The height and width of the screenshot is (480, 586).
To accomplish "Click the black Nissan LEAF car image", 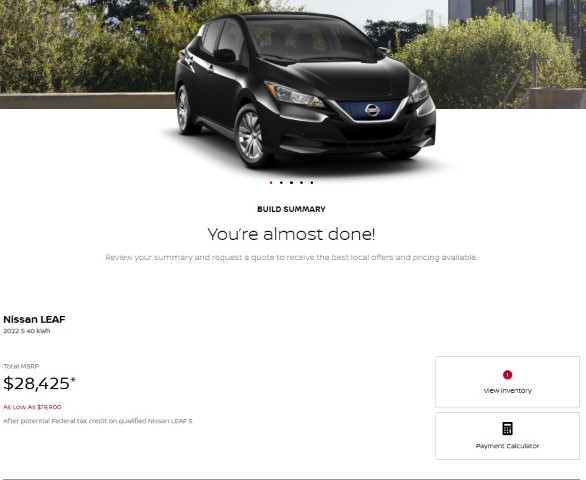I will point(305,90).
